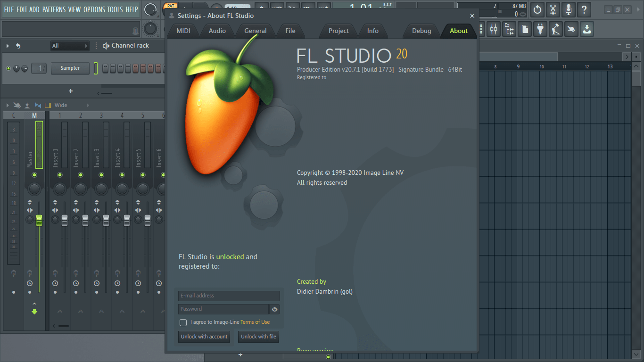This screenshot has height=362, width=644.
Task: Toggle password visibility eye icon
Action: (274, 309)
